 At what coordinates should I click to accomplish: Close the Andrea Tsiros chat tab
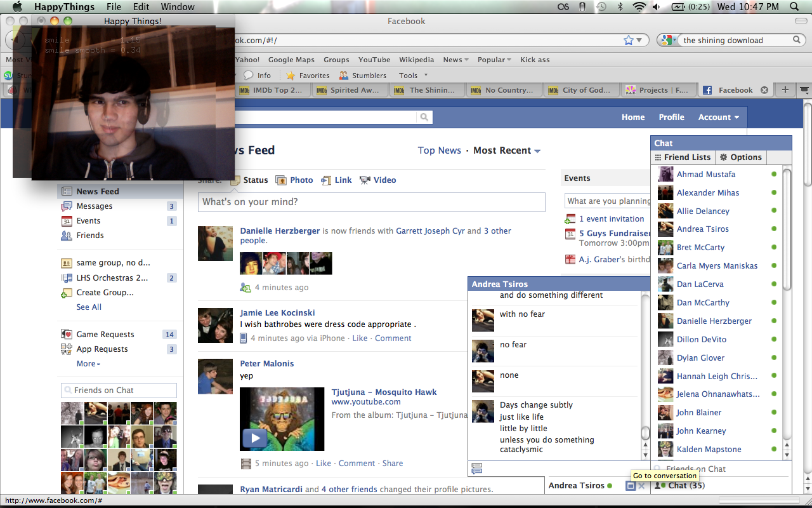tap(641, 486)
